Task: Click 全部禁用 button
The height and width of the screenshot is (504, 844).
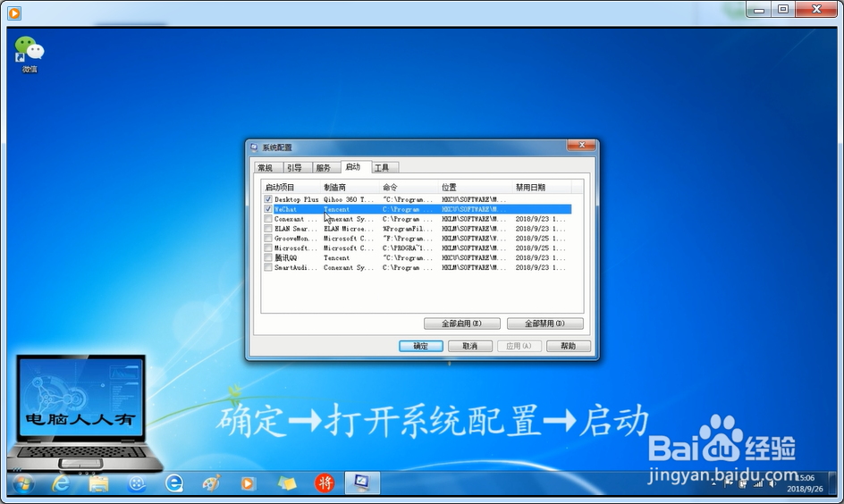Action: point(544,323)
